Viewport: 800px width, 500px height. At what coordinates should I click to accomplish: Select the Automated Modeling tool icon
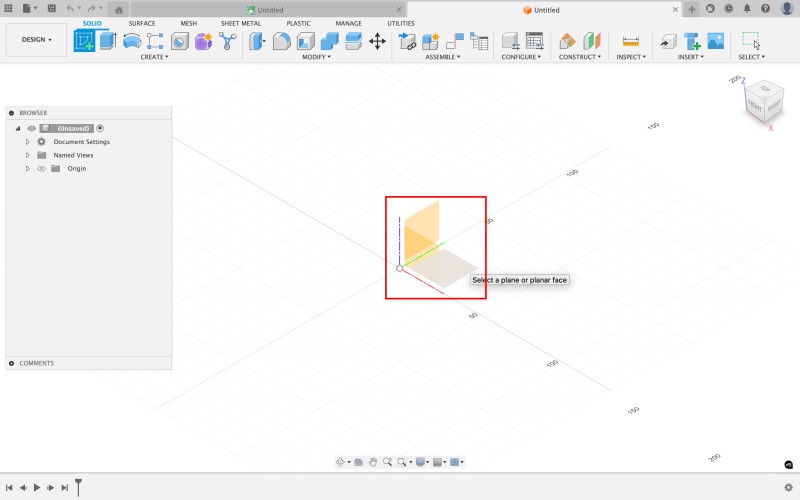click(x=228, y=41)
